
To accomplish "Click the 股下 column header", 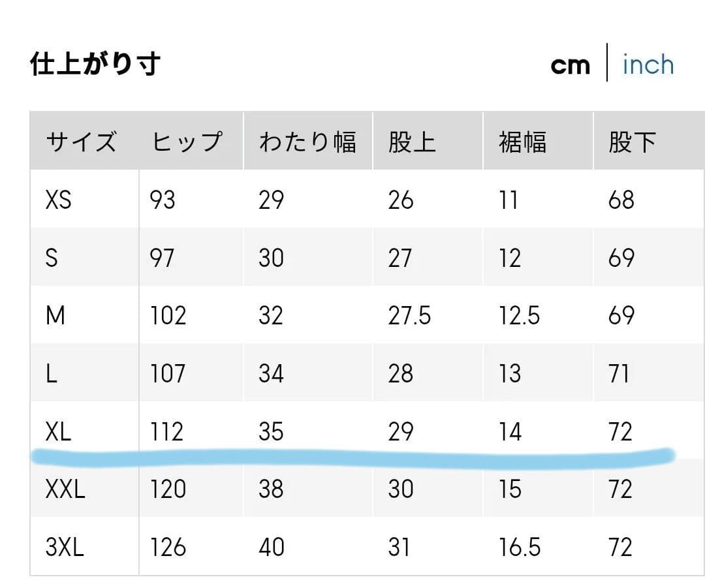I will [x=632, y=142].
